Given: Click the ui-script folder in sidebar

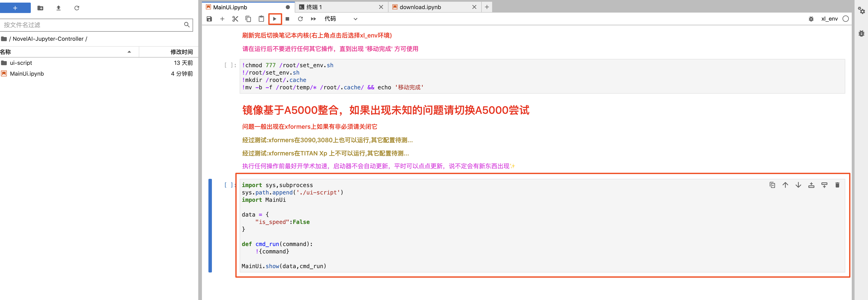Looking at the screenshot, I should (21, 63).
